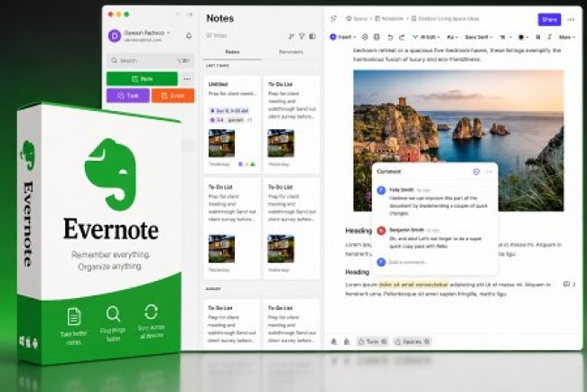Image resolution: width=587 pixels, height=392 pixels.
Task: Click the Spaces tag chip in the footer
Action: (x=412, y=341)
